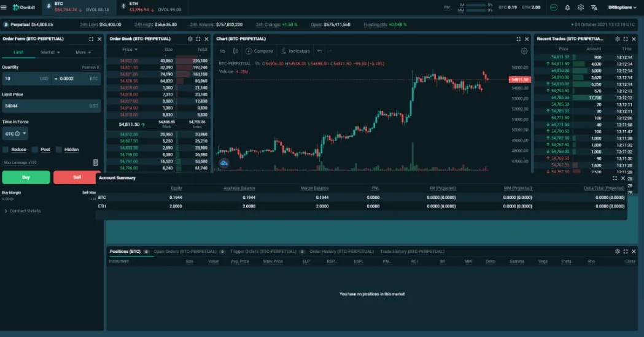Open Recent Trades settings gear

[618, 39]
